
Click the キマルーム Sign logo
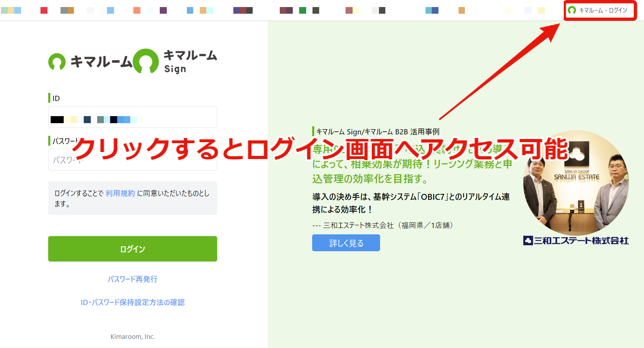[x=175, y=61]
